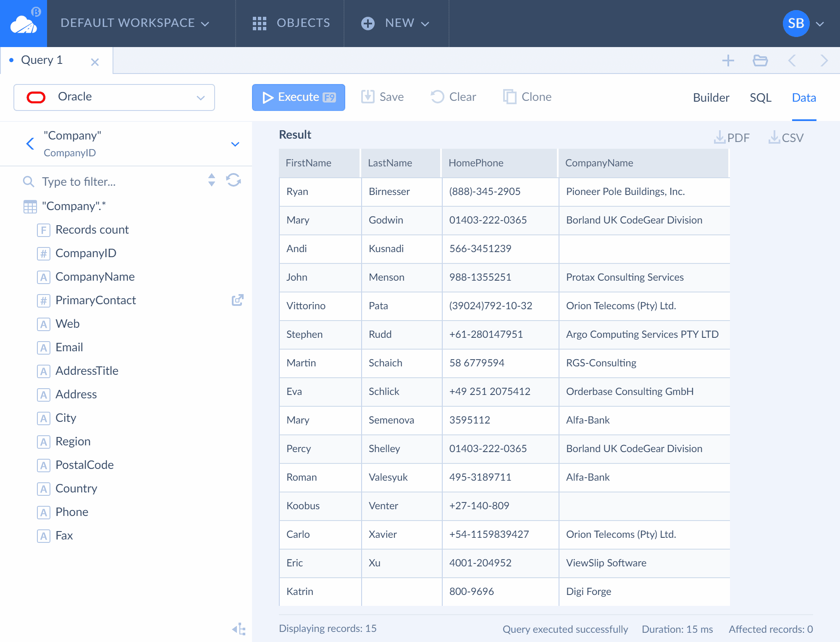Download the result as PDF

tap(732, 137)
